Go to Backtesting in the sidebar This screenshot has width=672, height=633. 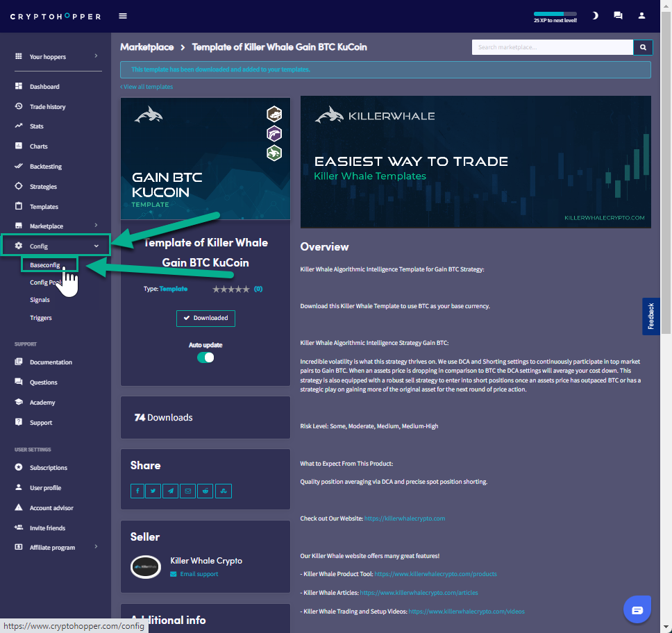45,167
